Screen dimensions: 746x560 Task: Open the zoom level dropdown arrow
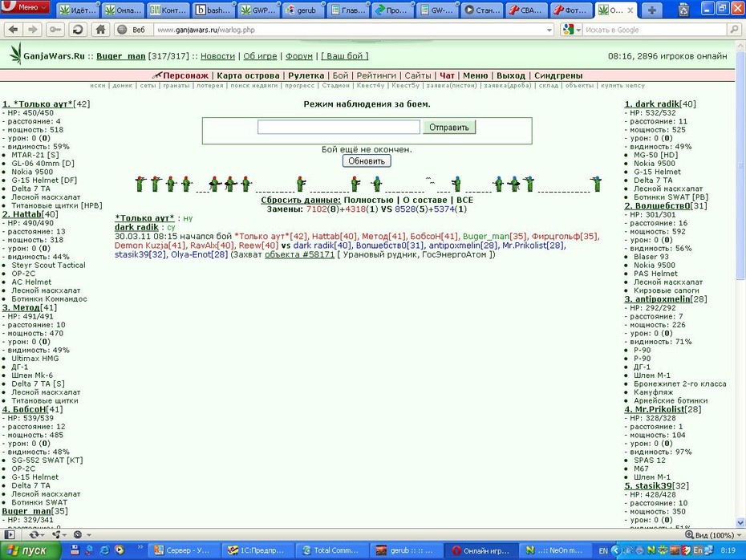click(739, 535)
